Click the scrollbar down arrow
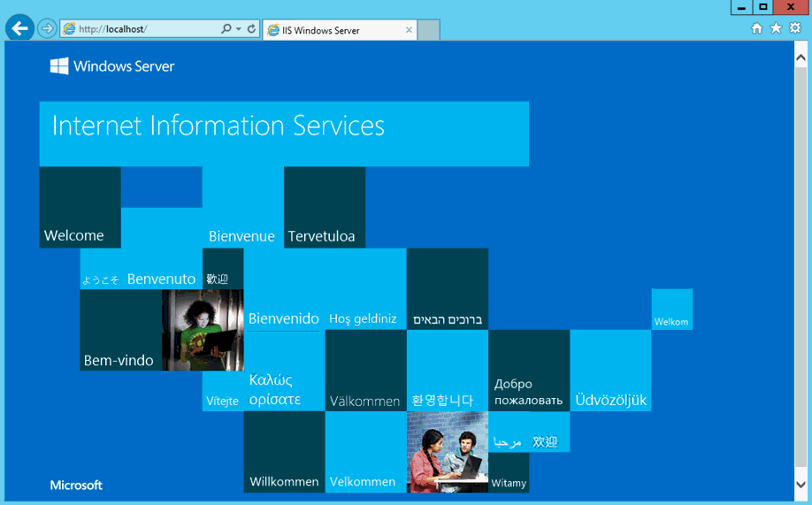Image resolution: width=812 pixels, height=505 pixels. [x=801, y=485]
